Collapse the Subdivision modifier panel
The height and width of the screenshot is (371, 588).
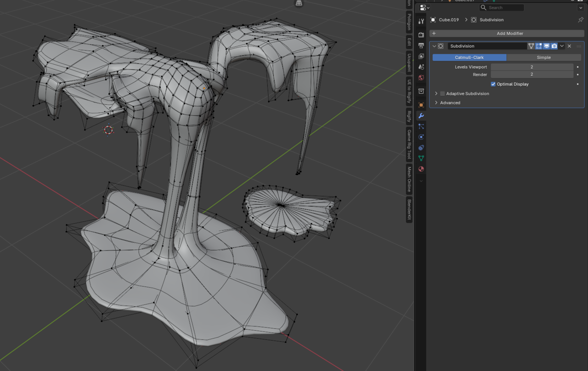(434, 46)
